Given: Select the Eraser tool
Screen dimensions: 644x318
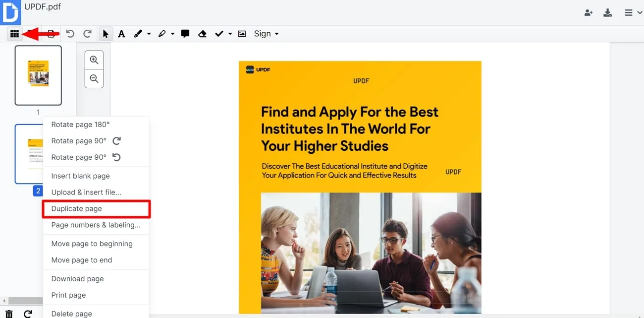Looking at the screenshot, I should pos(202,34).
